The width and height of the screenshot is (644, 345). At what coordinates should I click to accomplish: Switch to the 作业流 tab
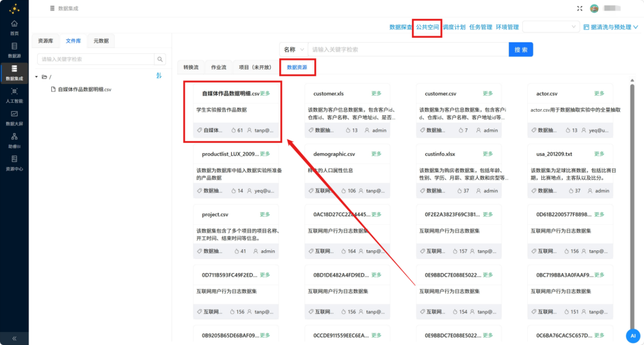pyautogui.click(x=219, y=67)
